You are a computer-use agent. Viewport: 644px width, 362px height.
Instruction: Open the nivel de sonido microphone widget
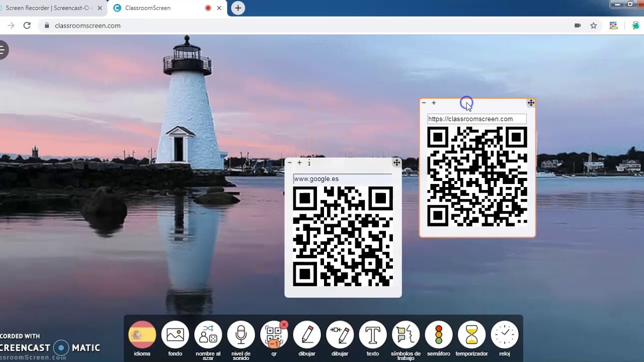point(241,335)
